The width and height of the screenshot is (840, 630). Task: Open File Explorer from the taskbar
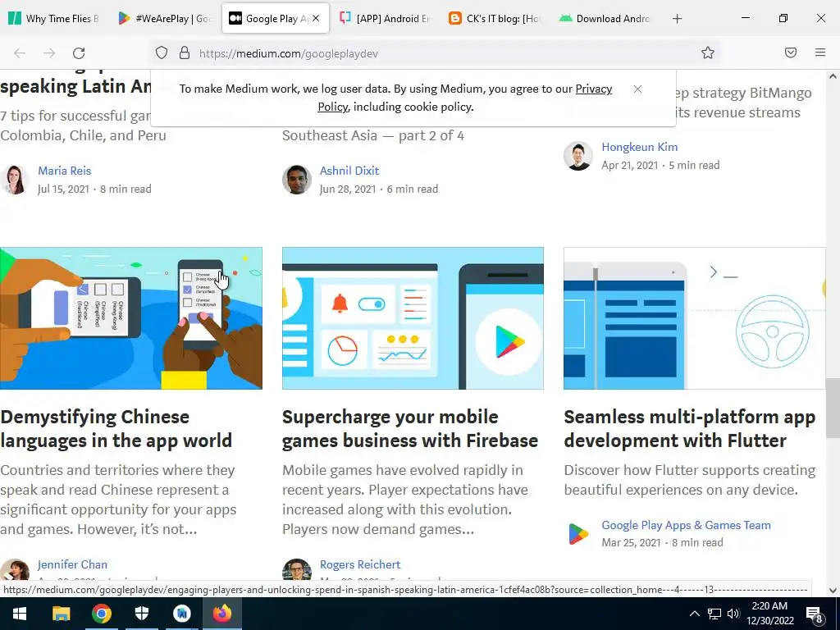click(61, 614)
